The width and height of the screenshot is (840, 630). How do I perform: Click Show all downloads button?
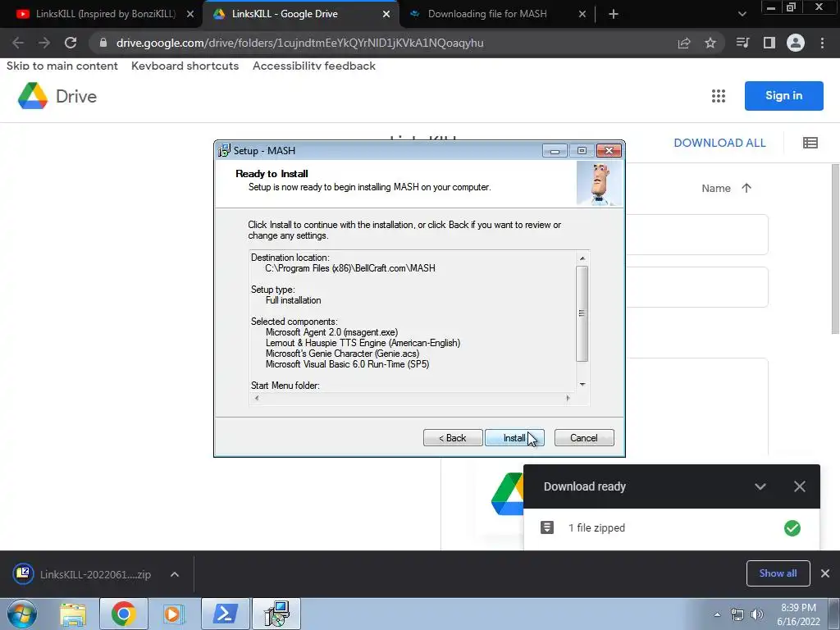click(x=778, y=573)
